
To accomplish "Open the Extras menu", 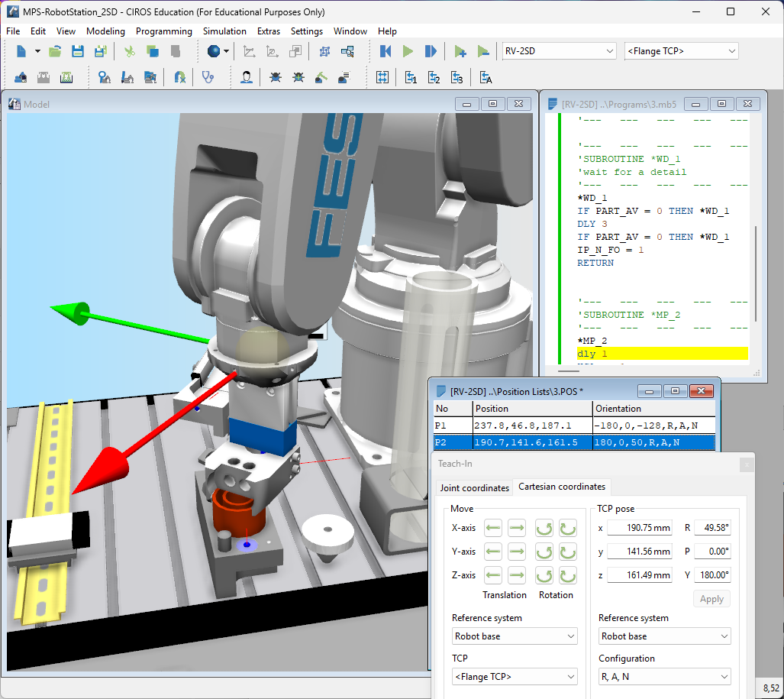I will 269,31.
